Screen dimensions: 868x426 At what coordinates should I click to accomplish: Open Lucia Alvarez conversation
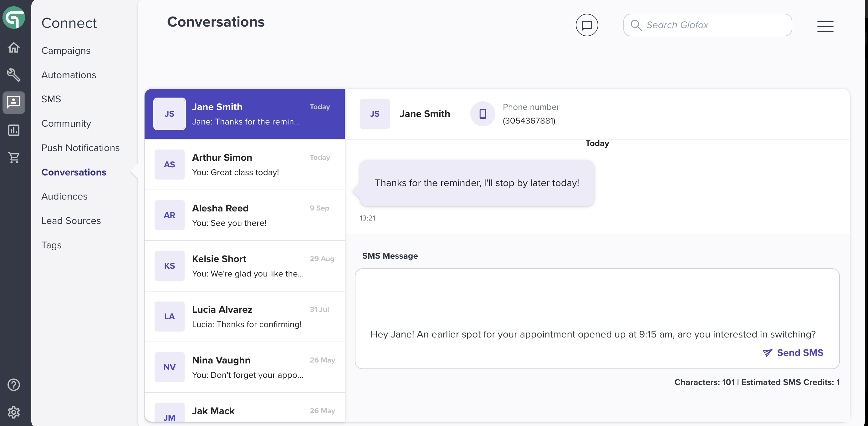(245, 317)
